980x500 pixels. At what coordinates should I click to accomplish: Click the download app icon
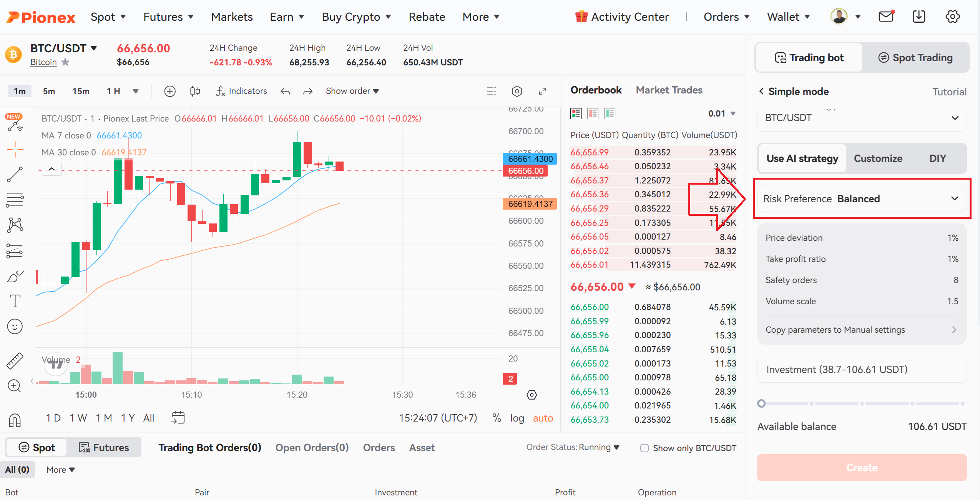(919, 17)
